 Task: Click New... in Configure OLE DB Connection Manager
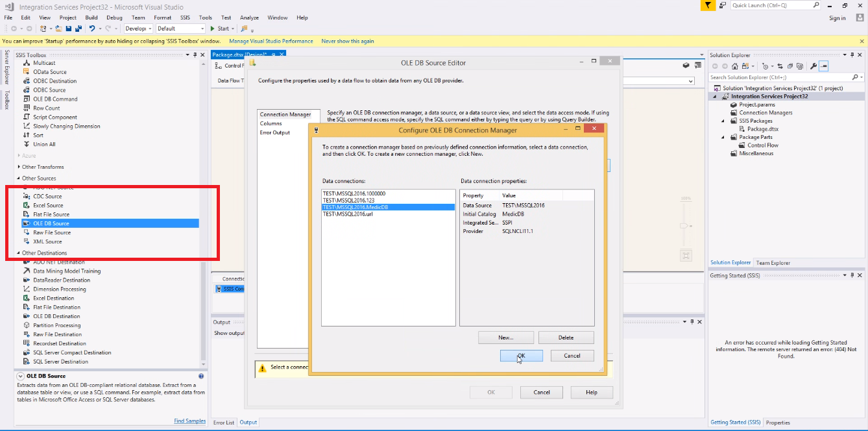(x=506, y=338)
